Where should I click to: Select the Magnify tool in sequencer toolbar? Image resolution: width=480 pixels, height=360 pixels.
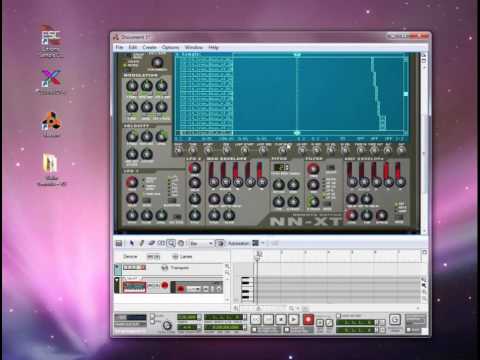pos(171,243)
